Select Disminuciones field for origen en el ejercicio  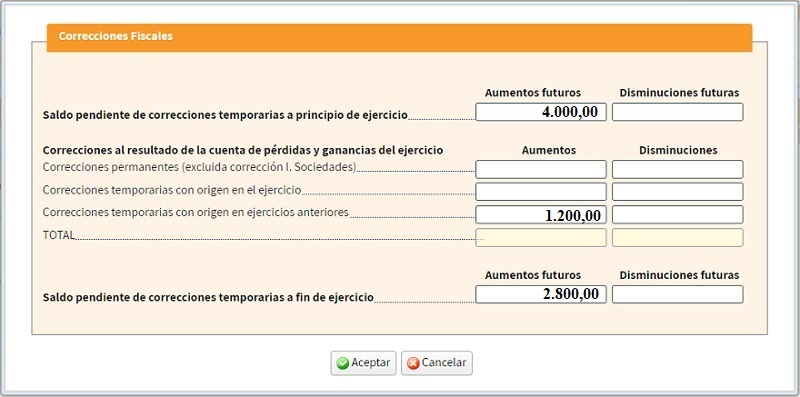678,192
